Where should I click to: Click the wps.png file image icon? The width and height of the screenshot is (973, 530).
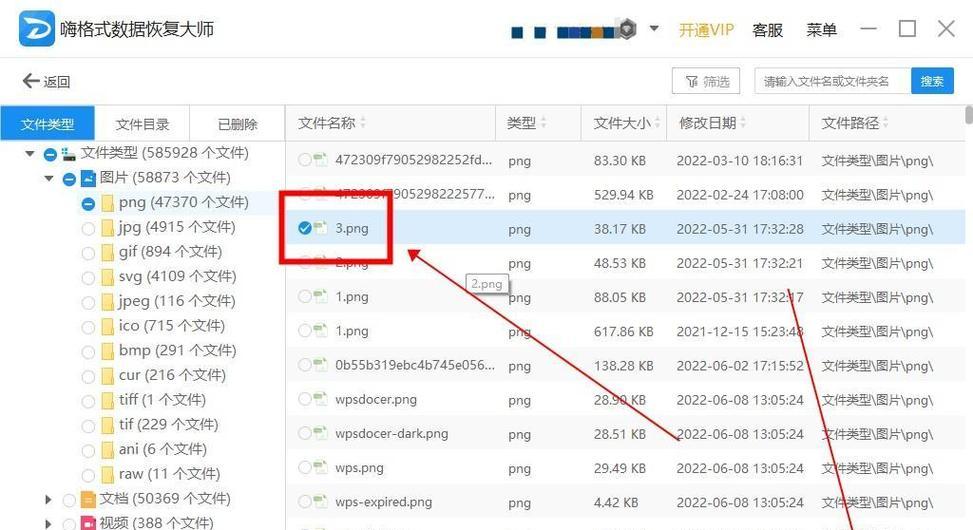click(321, 467)
